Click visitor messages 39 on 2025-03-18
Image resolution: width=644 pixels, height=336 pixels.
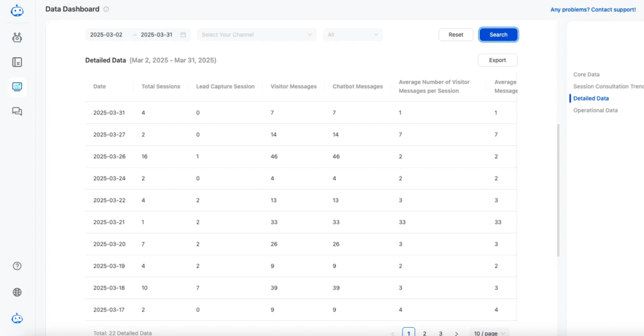point(274,288)
